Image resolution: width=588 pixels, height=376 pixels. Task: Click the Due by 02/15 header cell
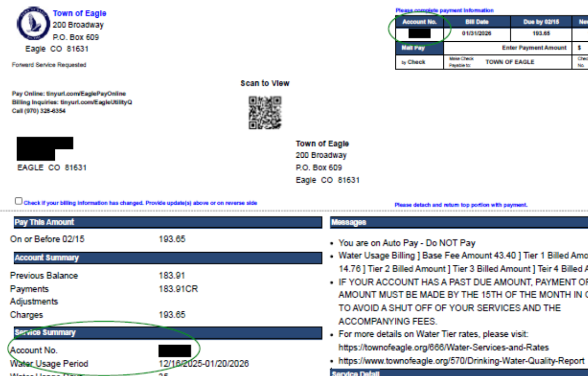(541, 22)
